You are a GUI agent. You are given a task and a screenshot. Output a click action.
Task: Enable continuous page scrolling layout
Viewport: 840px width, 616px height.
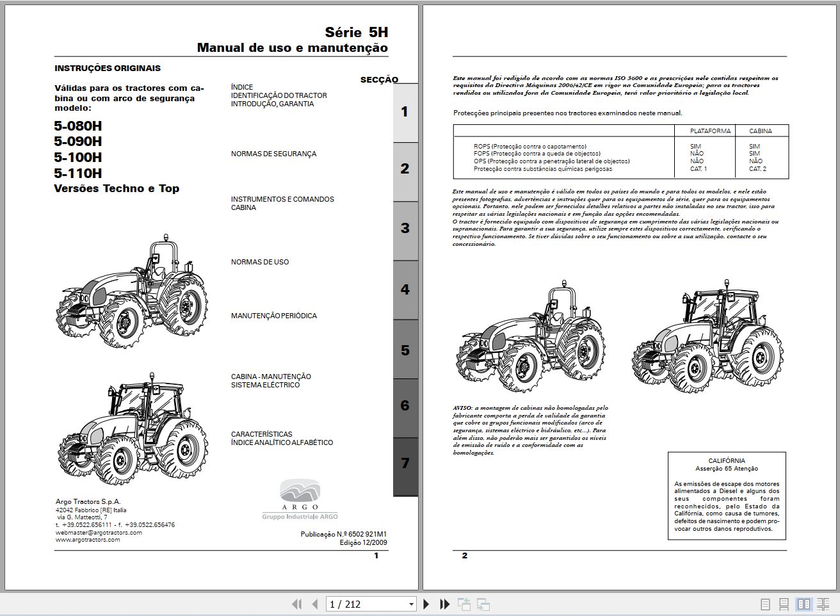tap(784, 604)
